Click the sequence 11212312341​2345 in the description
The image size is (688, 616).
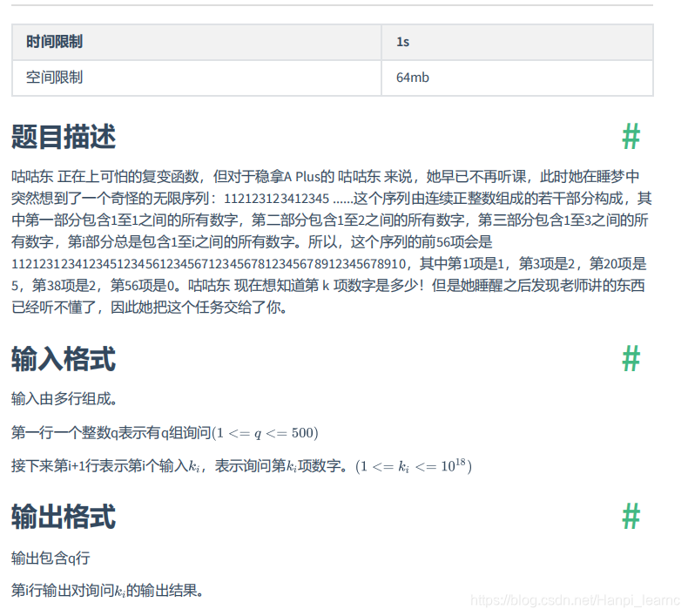276,199
